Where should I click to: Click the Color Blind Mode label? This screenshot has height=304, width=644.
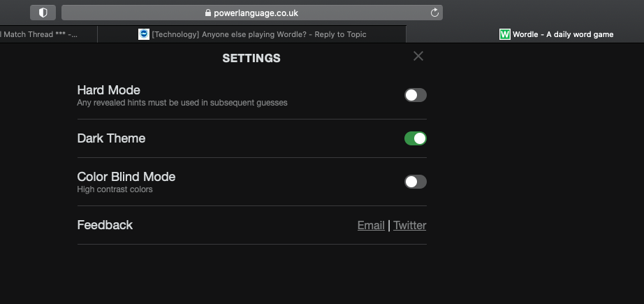click(126, 177)
